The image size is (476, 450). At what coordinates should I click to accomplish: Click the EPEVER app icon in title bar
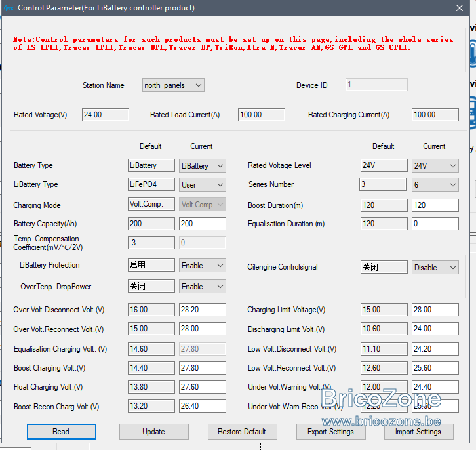pyautogui.click(x=9, y=8)
